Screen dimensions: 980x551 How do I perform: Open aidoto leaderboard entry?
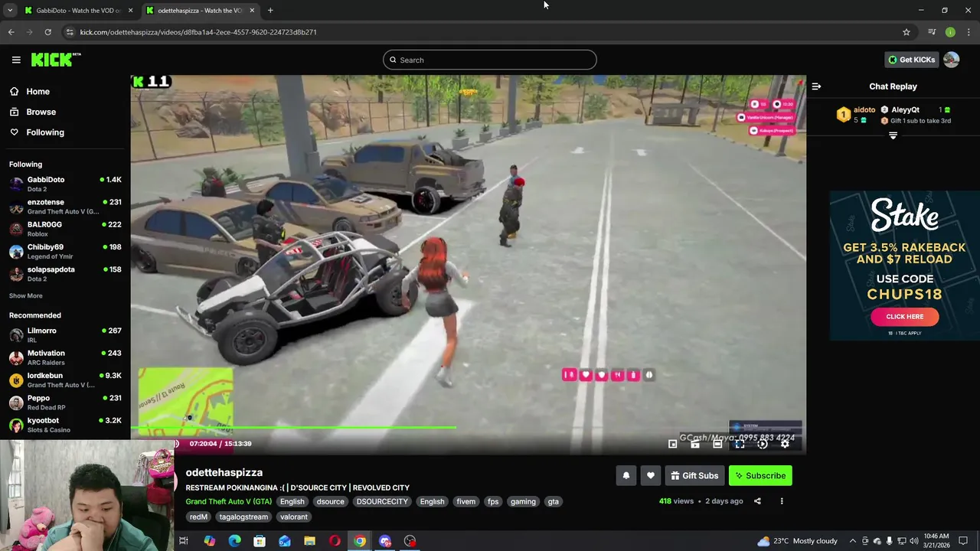point(856,115)
